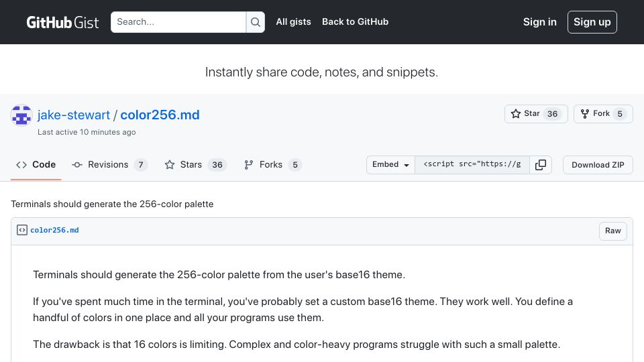Expand the Embed dropdown
The image size is (644, 362).
pos(390,165)
